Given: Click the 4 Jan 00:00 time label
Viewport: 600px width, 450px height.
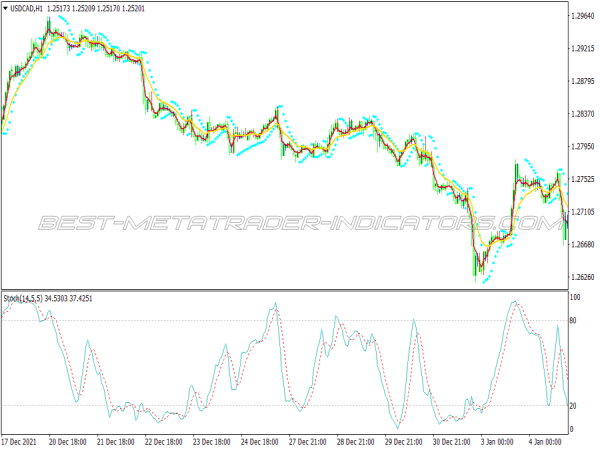Looking at the screenshot, I should 545,442.
